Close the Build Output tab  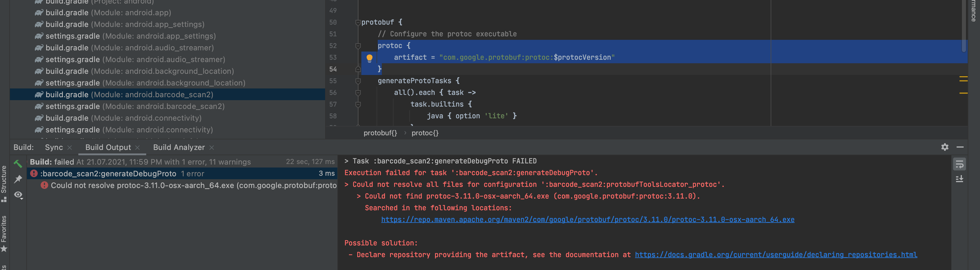tap(137, 147)
